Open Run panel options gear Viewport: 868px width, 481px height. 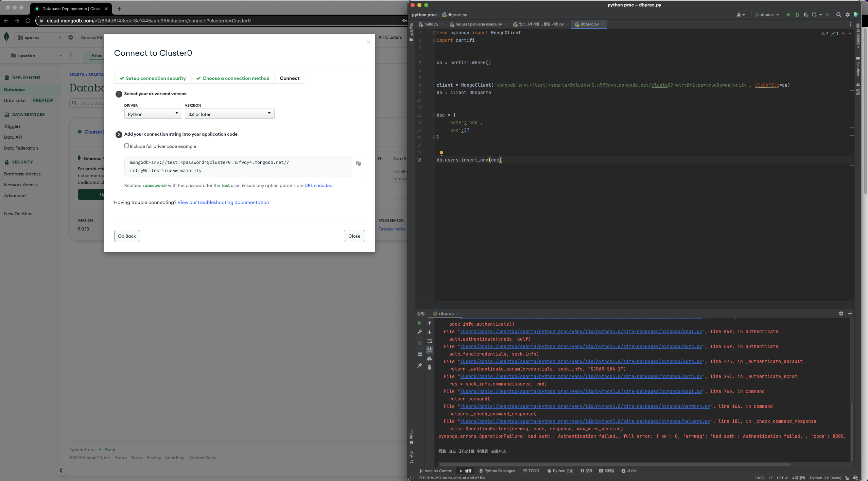point(841,313)
